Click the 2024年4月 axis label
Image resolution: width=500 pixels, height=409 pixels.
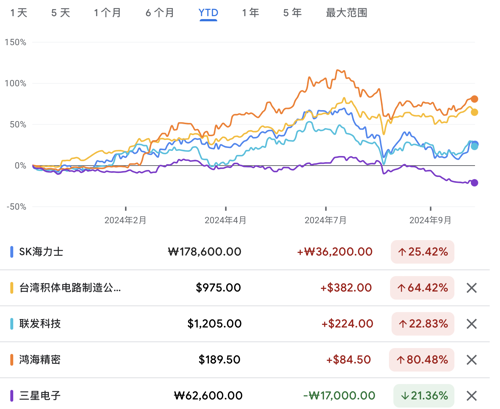(x=225, y=220)
